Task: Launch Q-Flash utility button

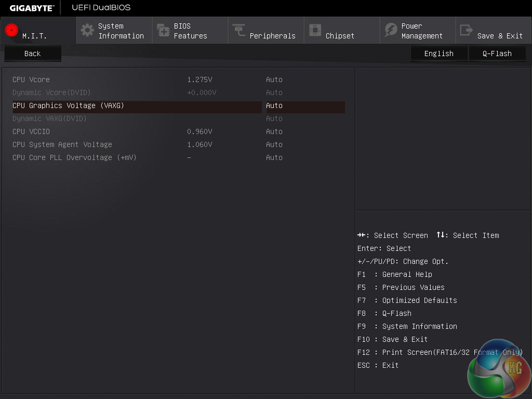Action: pos(497,54)
